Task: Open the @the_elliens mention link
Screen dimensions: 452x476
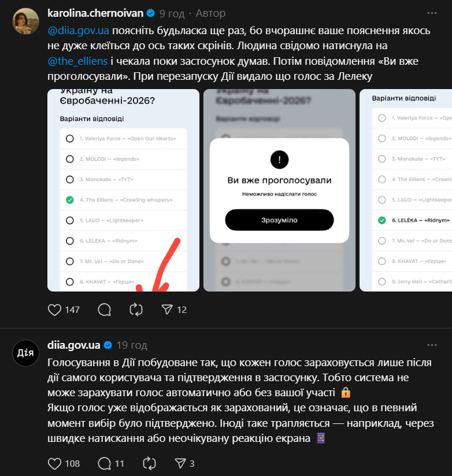Action: tap(77, 61)
